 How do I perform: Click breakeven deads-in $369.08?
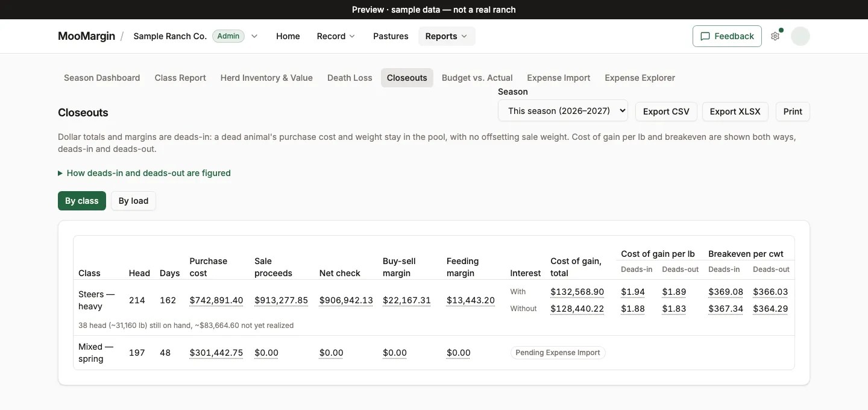click(x=726, y=292)
